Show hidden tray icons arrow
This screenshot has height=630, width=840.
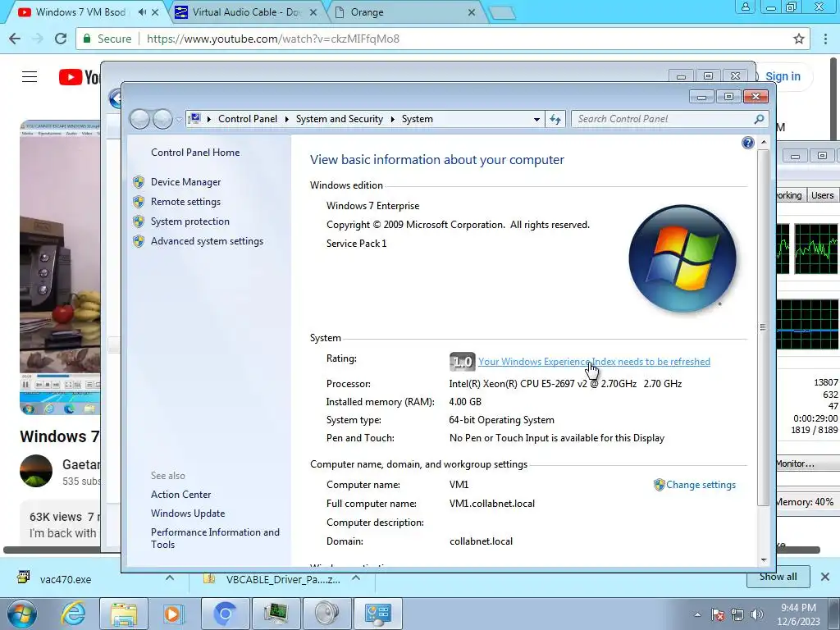pyautogui.click(x=697, y=614)
